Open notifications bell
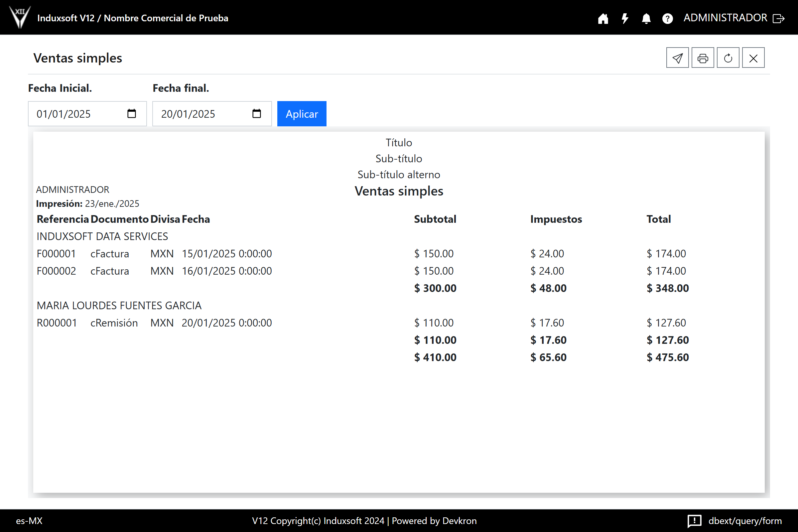The image size is (798, 532). [646, 18]
